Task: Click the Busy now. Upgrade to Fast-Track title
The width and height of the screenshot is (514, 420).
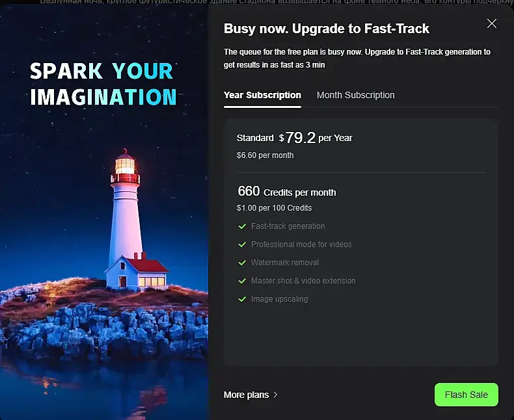Action: (x=326, y=29)
